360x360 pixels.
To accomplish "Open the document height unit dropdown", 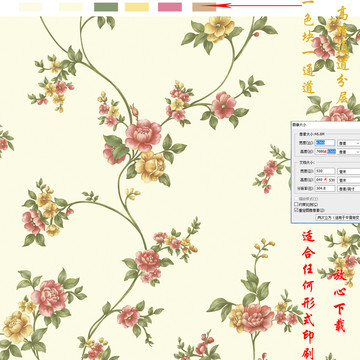I will coord(349,180).
